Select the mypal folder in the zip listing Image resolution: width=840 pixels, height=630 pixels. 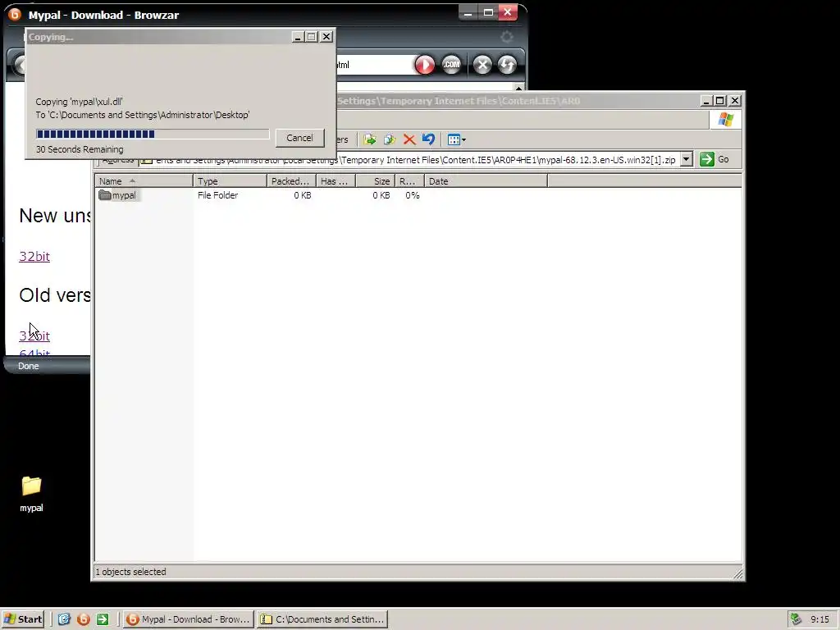point(118,195)
